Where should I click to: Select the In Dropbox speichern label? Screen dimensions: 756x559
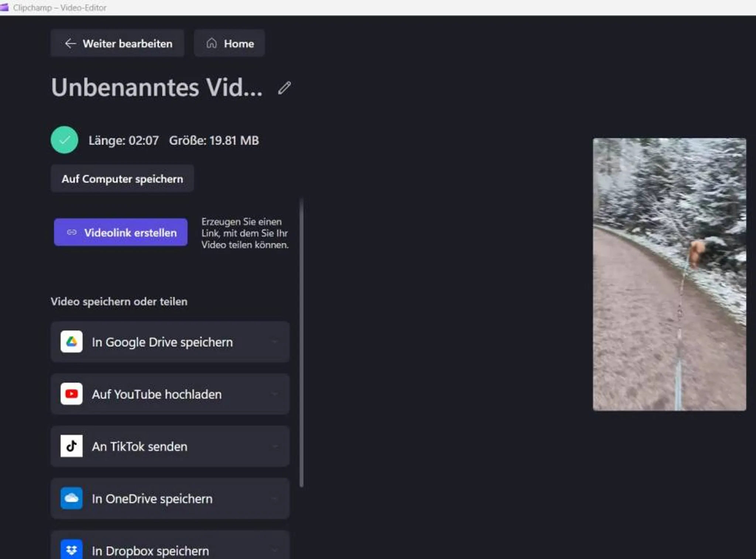[150, 551]
